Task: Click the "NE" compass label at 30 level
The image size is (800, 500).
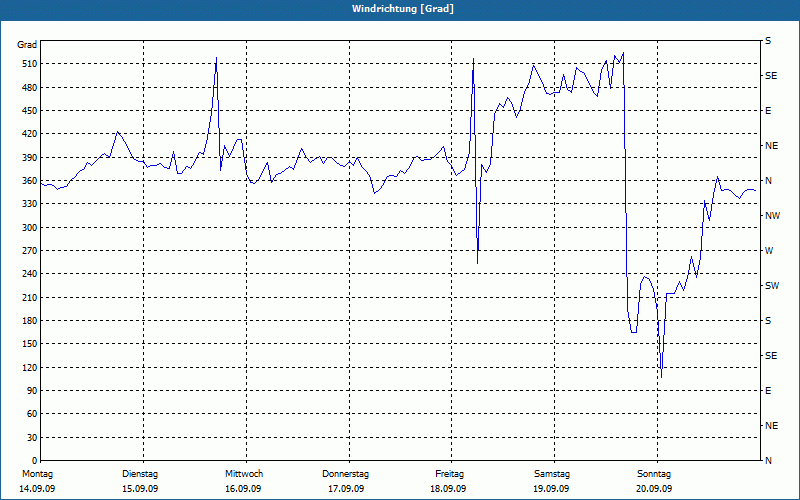Action: tap(771, 426)
